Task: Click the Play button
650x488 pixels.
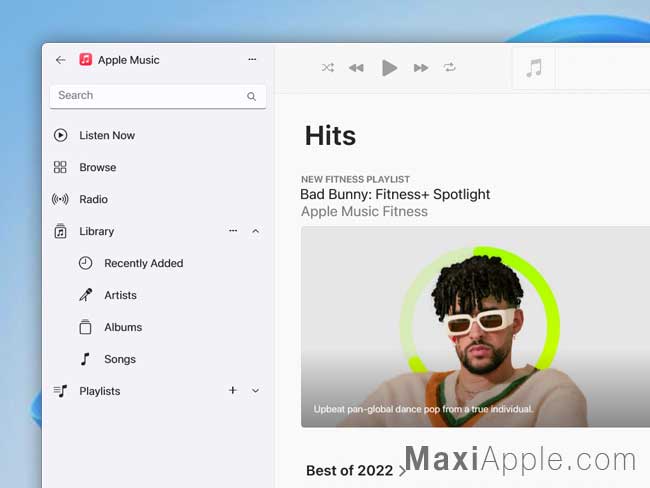Action: (x=389, y=68)
